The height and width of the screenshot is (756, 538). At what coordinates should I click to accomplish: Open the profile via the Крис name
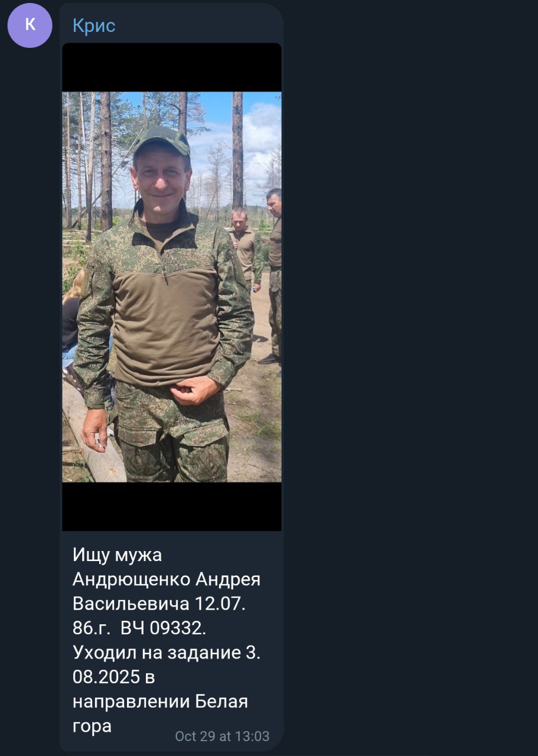(x=93, y=25)
